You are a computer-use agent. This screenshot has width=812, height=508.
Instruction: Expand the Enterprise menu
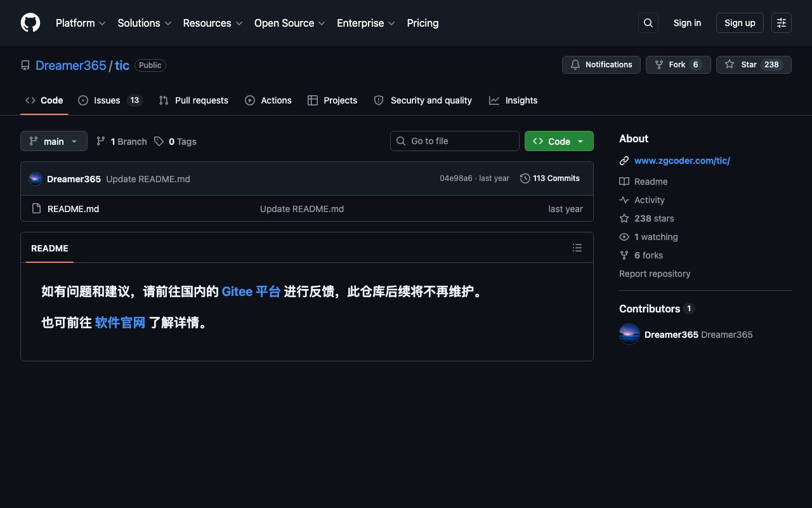(x=366, y=23)
